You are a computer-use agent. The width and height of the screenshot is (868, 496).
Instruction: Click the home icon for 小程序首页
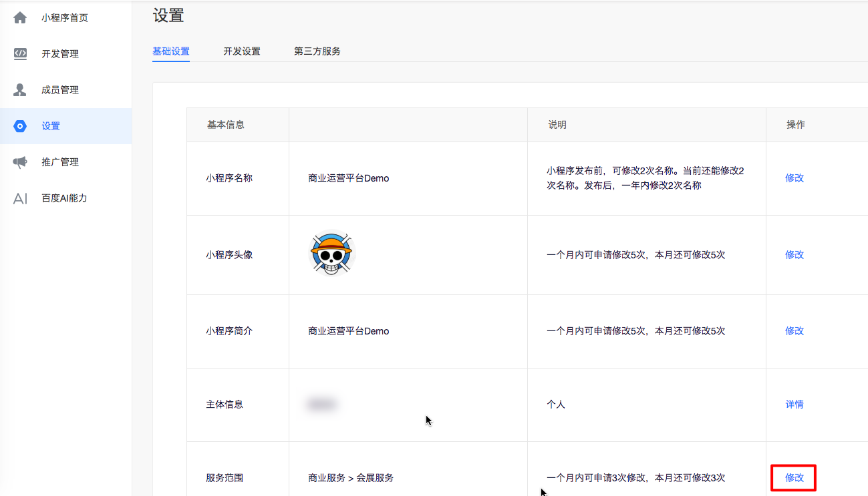pyautogui.click(x=20, y=18)
